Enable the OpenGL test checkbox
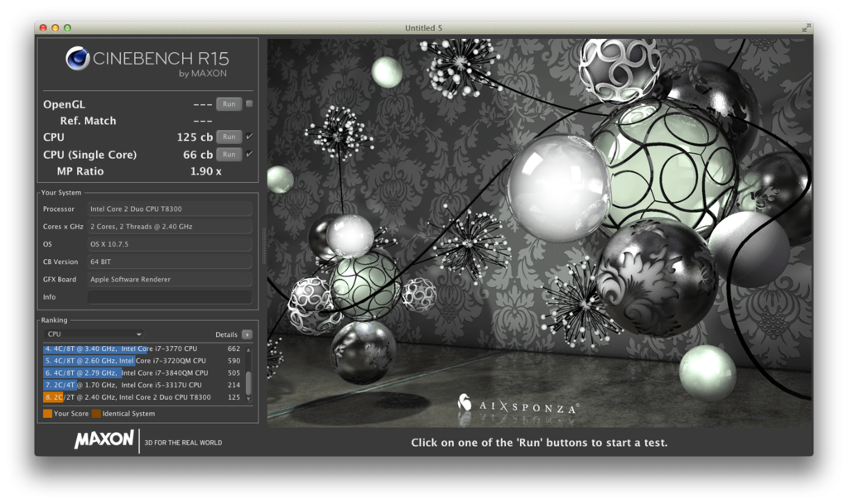The width and height of the screenshot is (848, 504). click(x=249, y=103)
